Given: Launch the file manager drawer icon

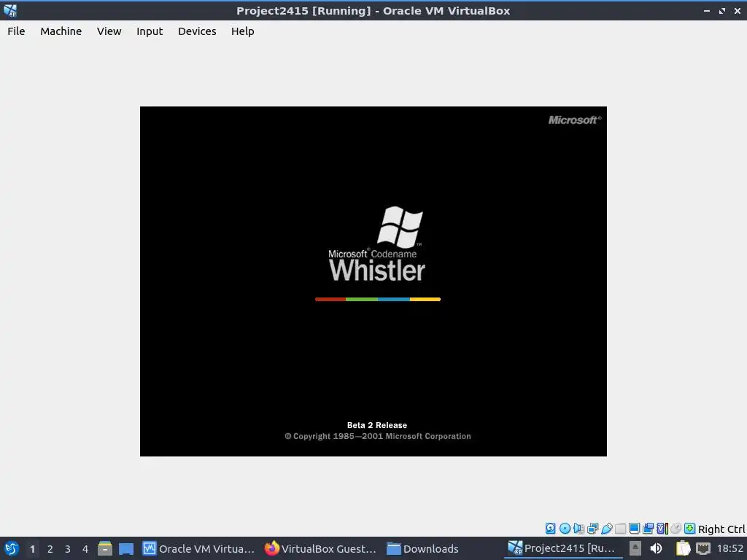Looking at the screenshot, I should (105, 548).
